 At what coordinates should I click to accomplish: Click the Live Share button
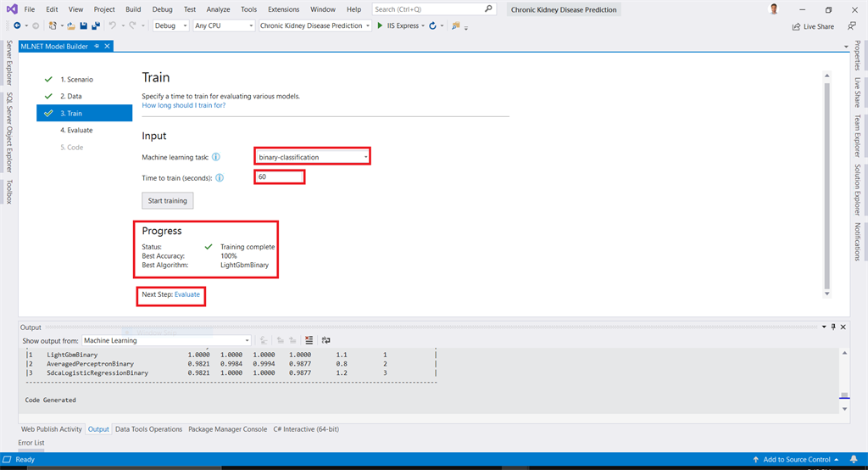coord(813,26)
